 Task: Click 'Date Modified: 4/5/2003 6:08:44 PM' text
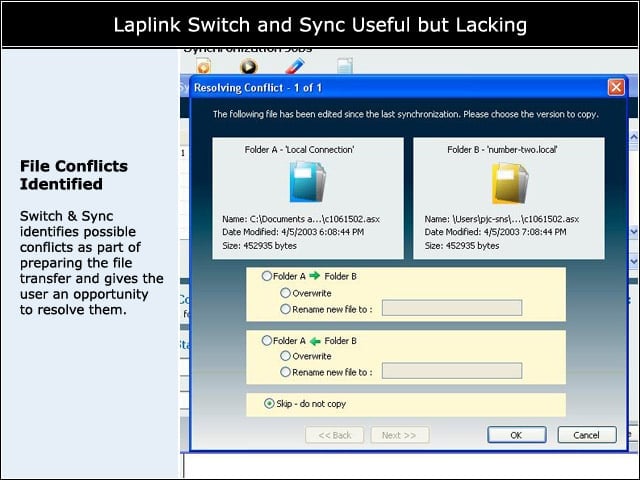click(293, 232)
